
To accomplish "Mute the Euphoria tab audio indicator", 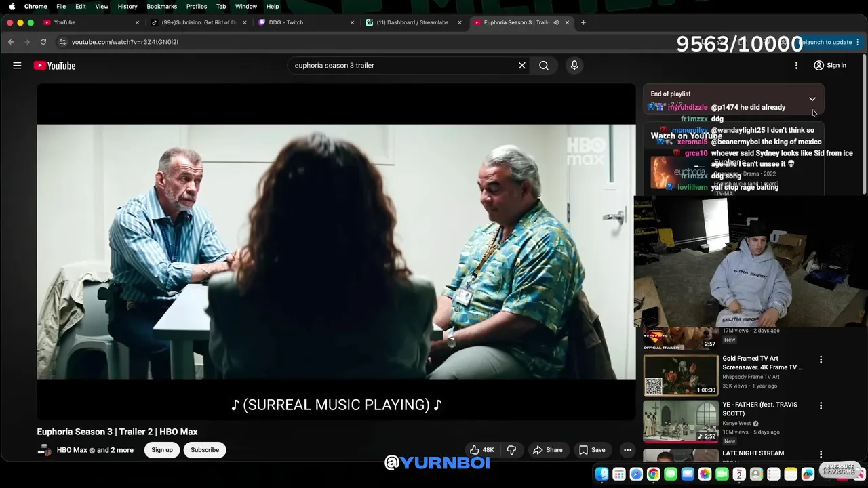I will coord(556,22).
